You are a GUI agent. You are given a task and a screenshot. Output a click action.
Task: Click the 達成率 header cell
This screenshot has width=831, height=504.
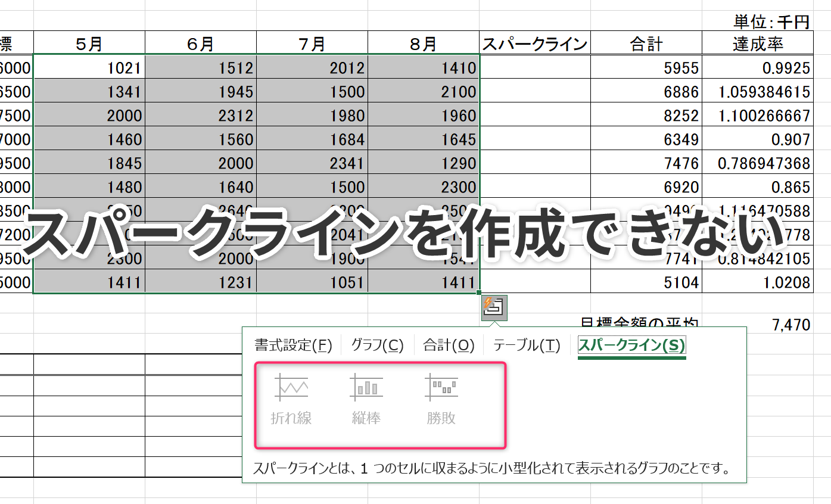point(758,43)
